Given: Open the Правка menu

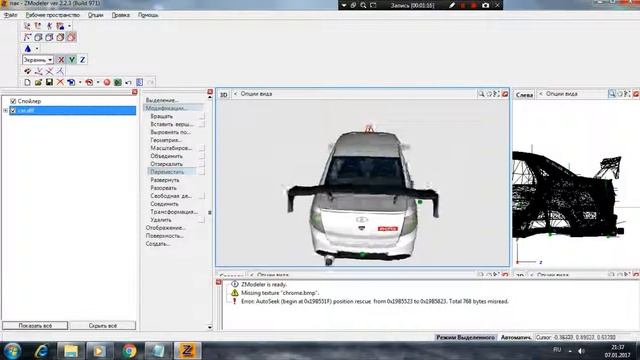Looking at the screenshot, I should (121, 15).
